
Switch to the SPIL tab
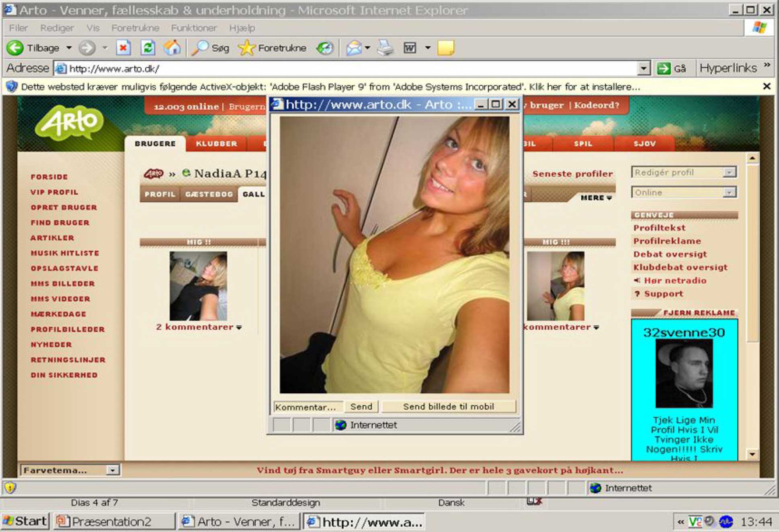click(583, 144)
